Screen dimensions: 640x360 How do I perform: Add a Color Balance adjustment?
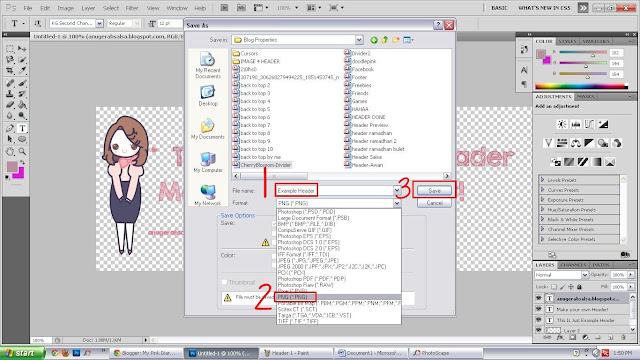pyautogui.click(x=576, y=143)
